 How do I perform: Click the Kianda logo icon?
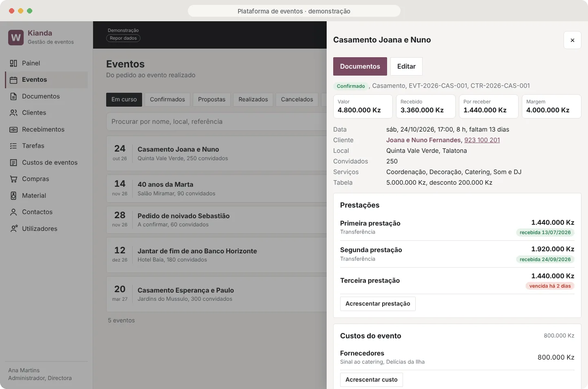16,38
